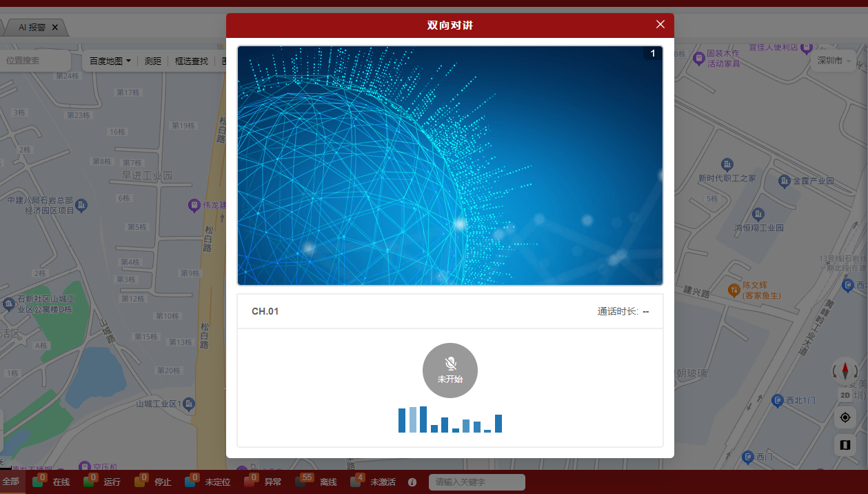Start talk with the 未开始 microphone button
This screenshot has width=868, height=494.
tap(450, 370)
